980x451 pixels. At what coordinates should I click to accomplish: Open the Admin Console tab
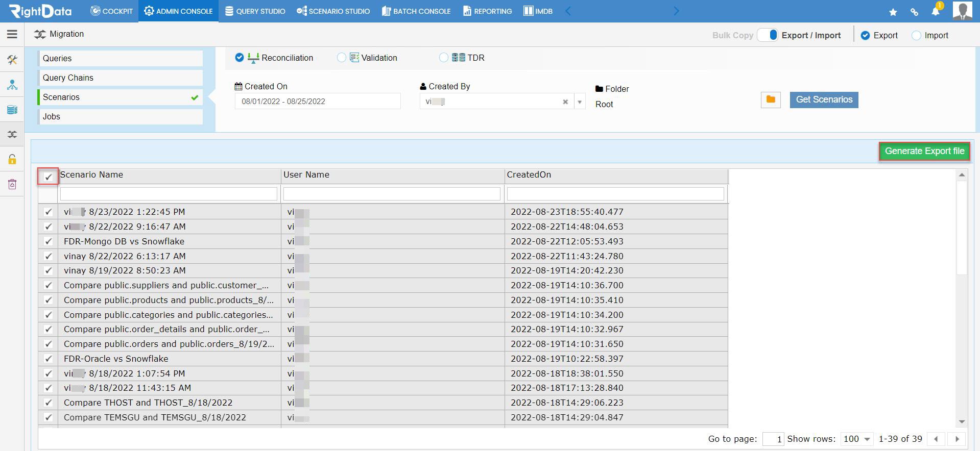tap(178, 11)
